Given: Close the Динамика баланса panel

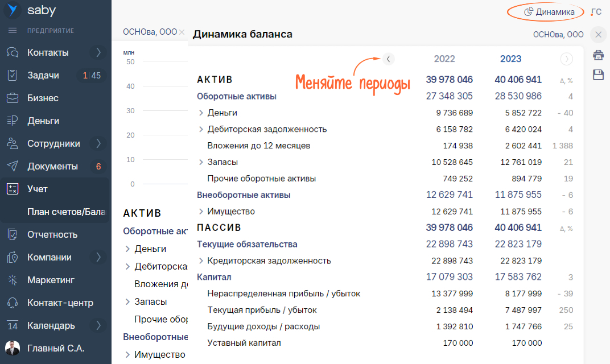Looking at the screenshot, I should [x=598, y=35].
